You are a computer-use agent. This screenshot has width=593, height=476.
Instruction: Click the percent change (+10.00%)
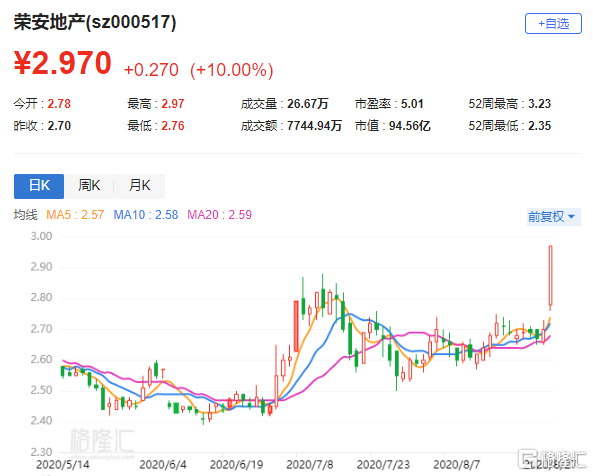231,70
